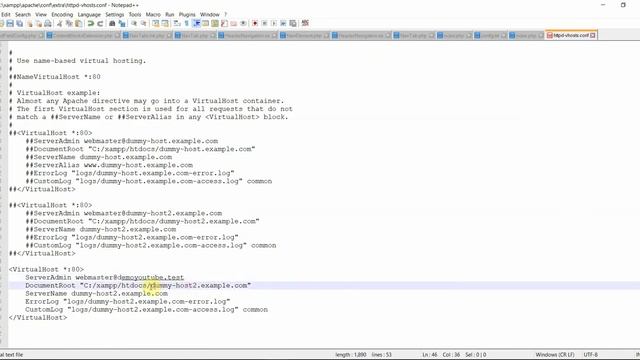Select the httpd-vhosts.conf tab
Image resolution: width=640 pixels, height=360 pixels.
pos(571,36)
